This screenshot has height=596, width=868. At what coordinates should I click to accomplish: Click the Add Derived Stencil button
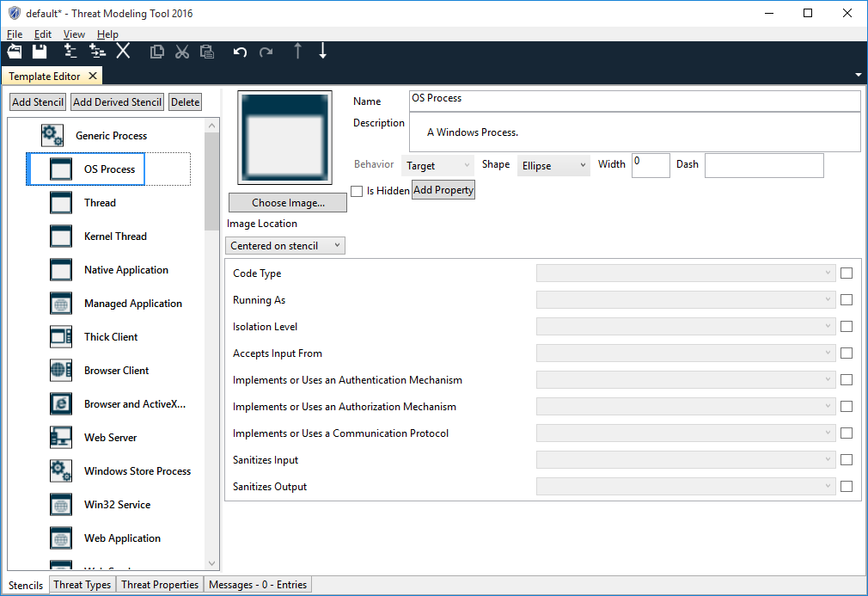[x=117, y=102]
